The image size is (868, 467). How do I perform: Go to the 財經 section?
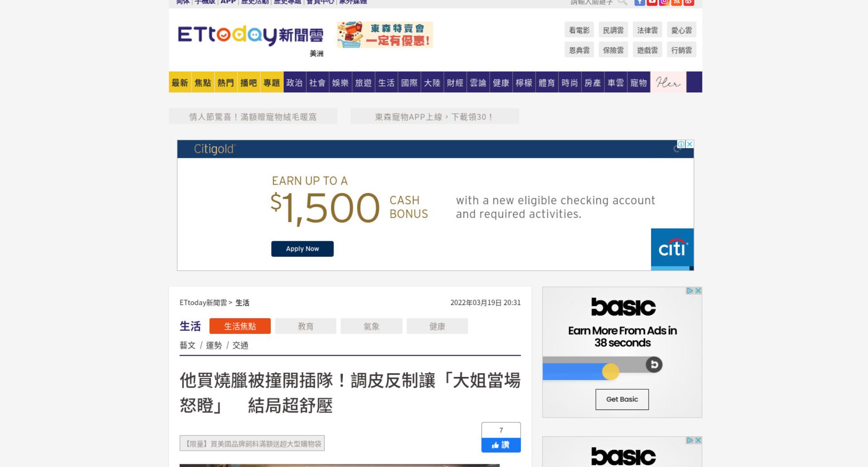(455, 82)
